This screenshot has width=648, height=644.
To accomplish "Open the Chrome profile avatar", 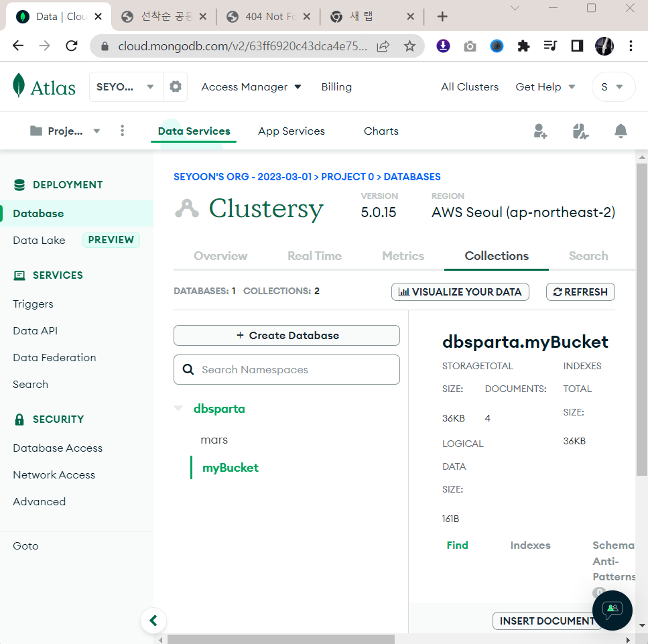I will click(604, 46).
